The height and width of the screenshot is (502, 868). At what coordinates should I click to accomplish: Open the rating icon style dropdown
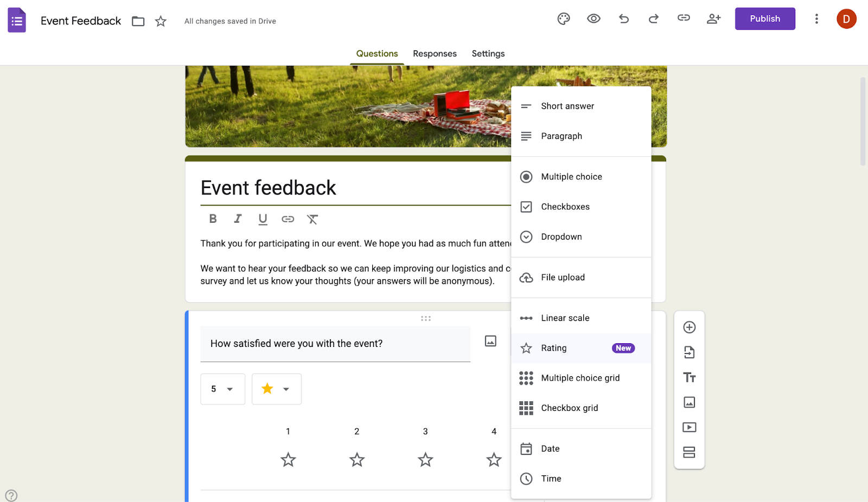tap(276, 389)
